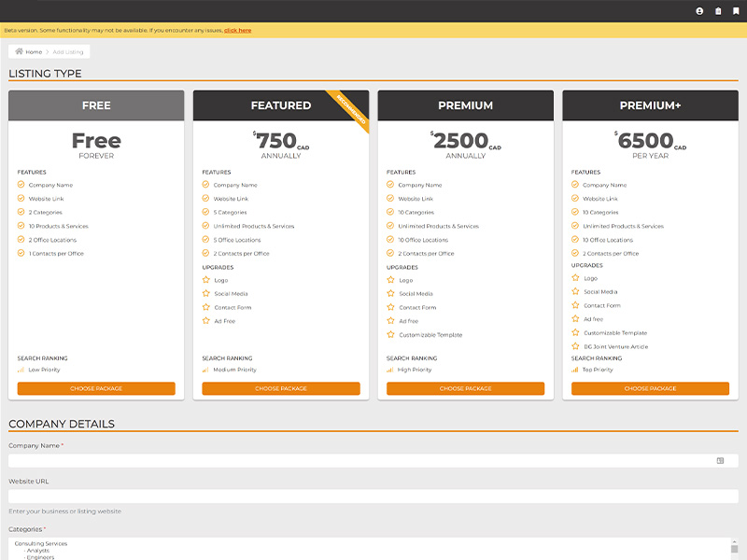Click the star beside DG Joint Venture Article
The height and width of the screenshot is (560, 747).
(575, 346)
